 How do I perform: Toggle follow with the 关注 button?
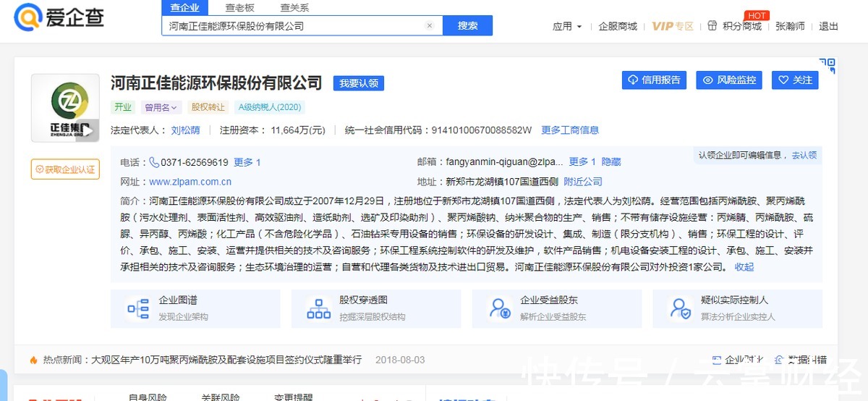794,80
